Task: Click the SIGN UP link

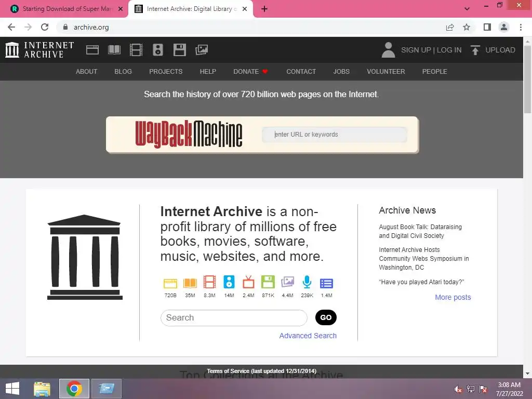Action: (416, 50)
